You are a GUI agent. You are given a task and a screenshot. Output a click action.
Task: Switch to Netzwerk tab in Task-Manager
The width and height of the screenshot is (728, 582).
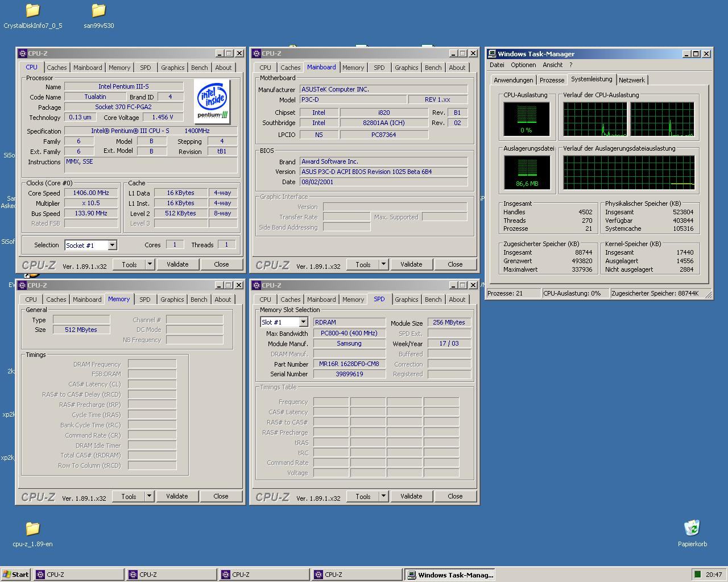point(631,80)
